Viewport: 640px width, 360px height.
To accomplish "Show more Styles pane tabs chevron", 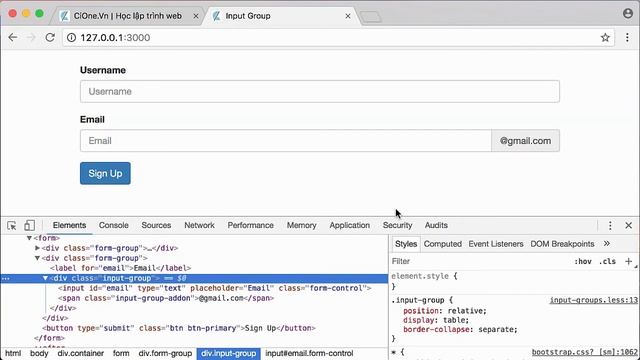I will (607, 244).
